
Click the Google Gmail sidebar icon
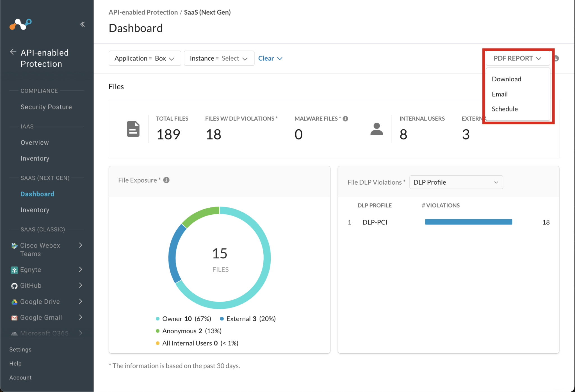point(14,317)
